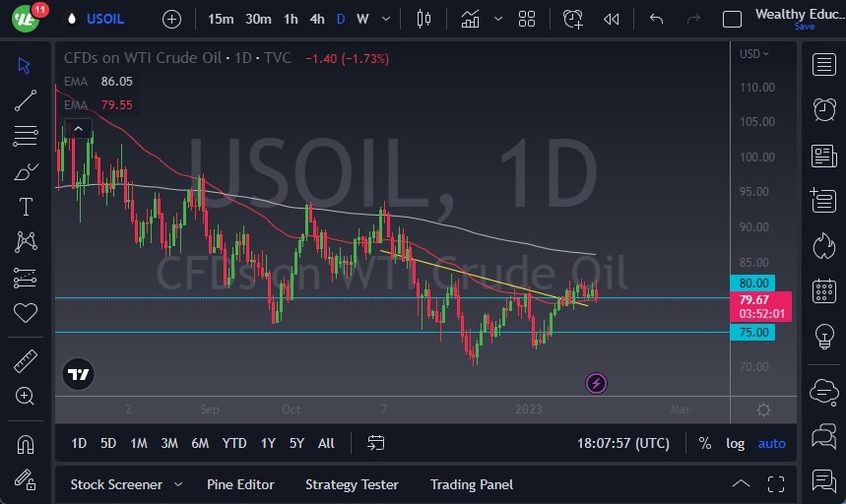
Task: Toggle auto scale on price axis
Action: (771, 443)
